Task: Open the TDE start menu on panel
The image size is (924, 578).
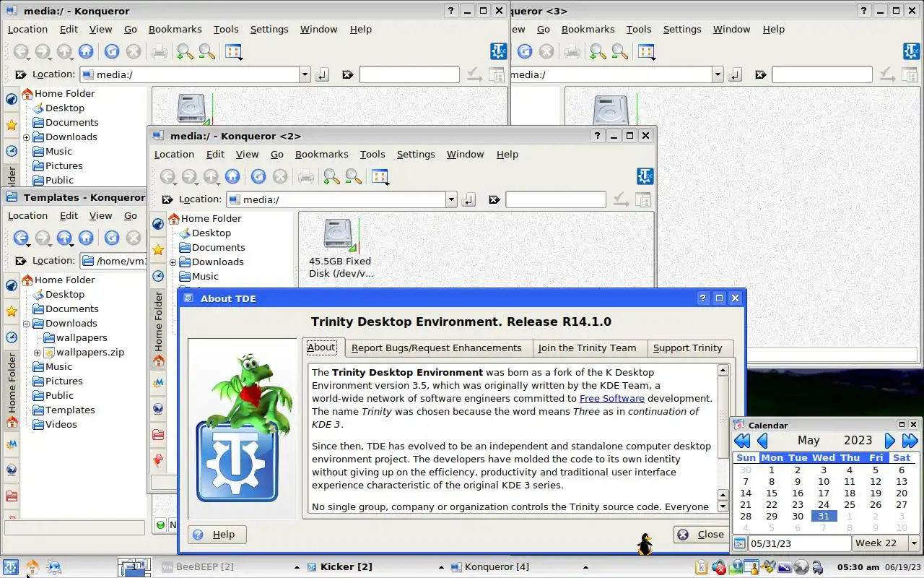Action: (x=10, y=567)
